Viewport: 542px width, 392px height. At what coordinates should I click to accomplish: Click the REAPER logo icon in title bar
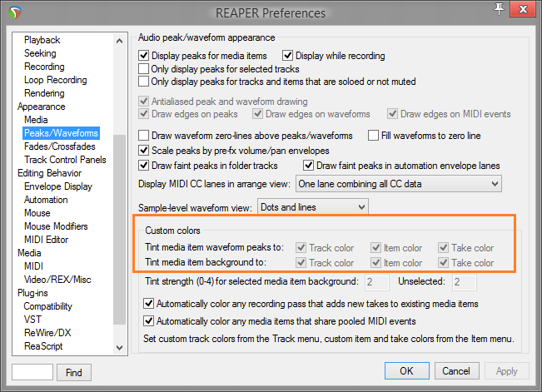coord(14,11)
